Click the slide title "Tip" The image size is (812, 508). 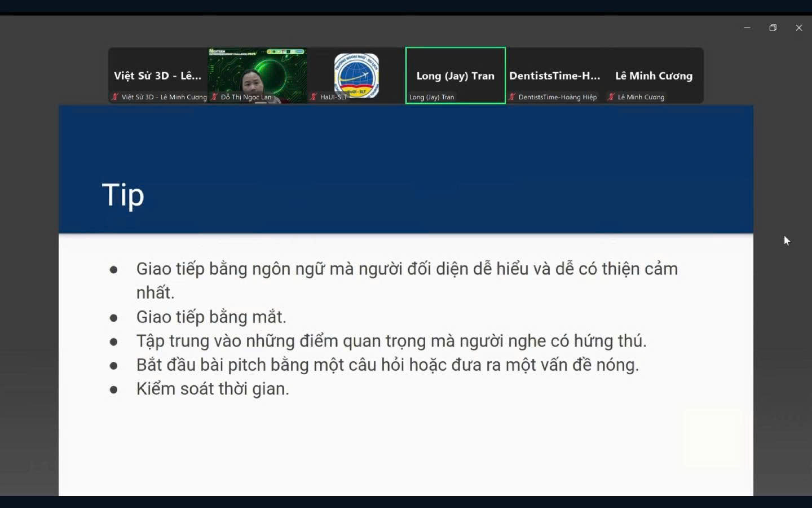tap(123, 195)
